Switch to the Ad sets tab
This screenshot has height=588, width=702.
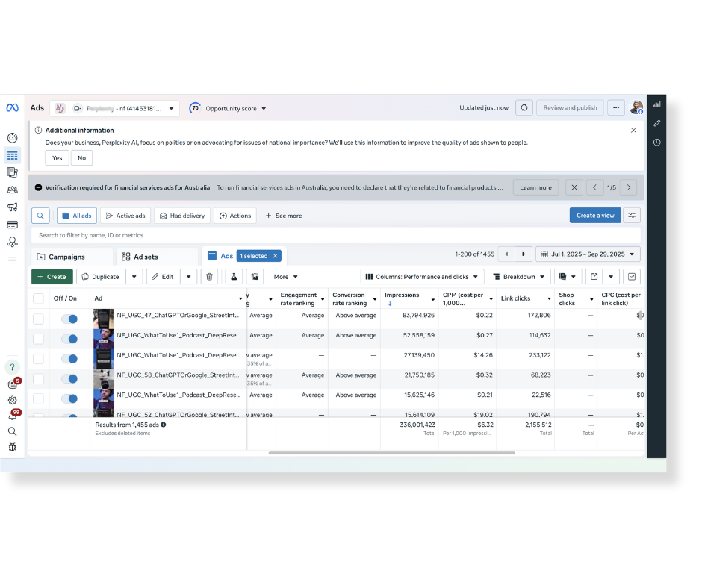pyautogui.click(x=157, y=257)
